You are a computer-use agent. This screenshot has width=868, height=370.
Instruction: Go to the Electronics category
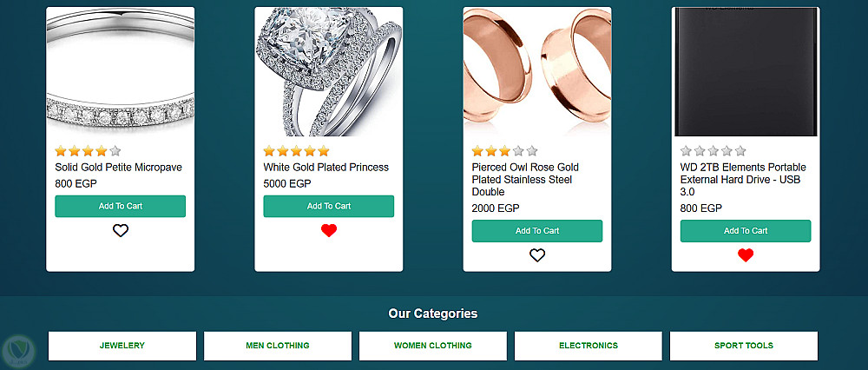click(x=589, y=346)
